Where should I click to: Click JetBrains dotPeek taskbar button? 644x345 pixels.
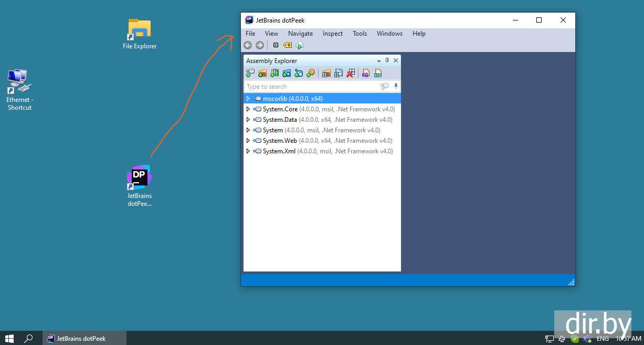(x=84, y=339)
